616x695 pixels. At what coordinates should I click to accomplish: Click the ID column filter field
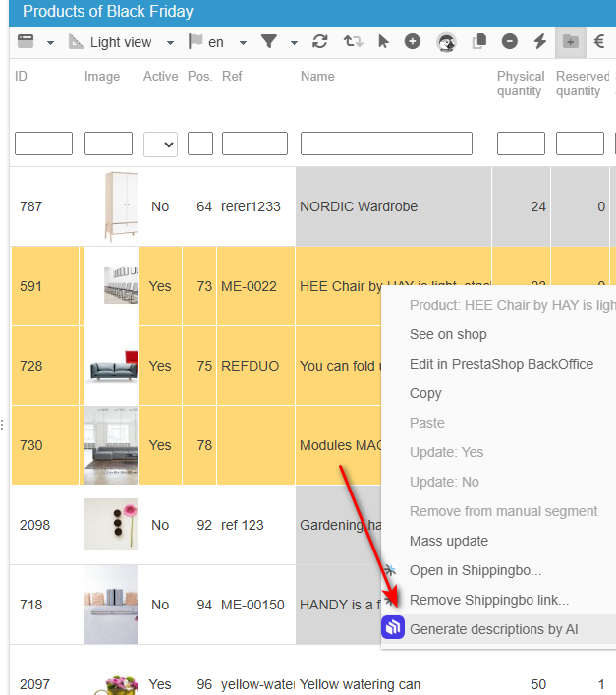(x=43, y=144)
